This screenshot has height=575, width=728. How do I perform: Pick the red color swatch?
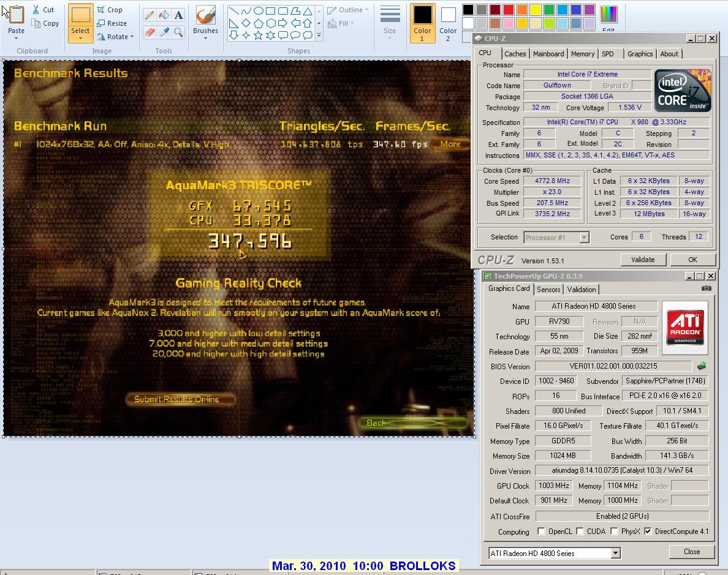coord(509,10)
